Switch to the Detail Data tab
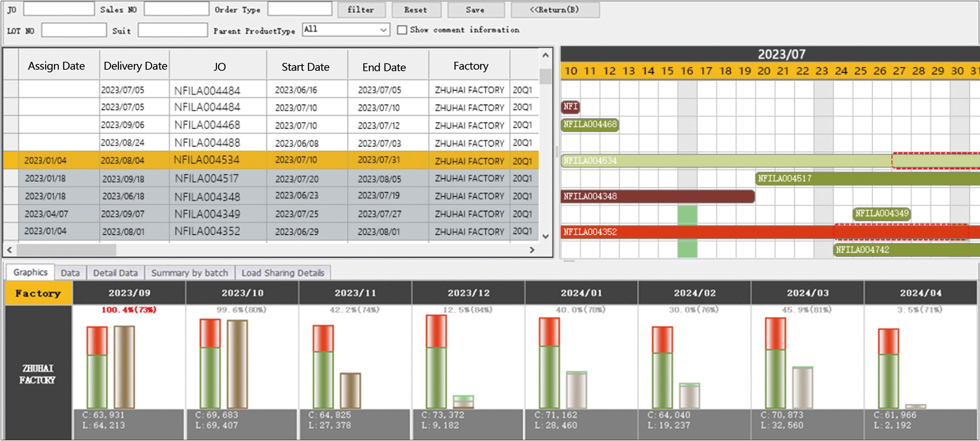Image resolution: width=980 pixels, height=441 pixels. pyautogui.click(x=115, y=273)
